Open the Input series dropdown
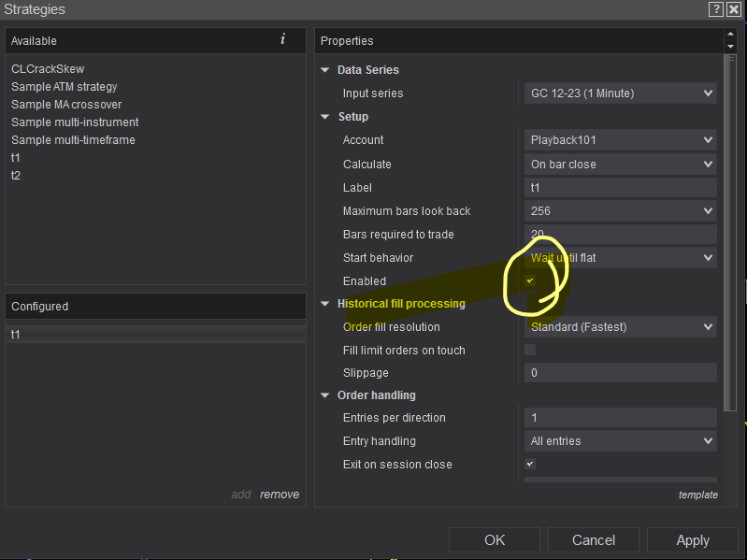The height and width of the screenshot is (560, 747). pos(620,93)
